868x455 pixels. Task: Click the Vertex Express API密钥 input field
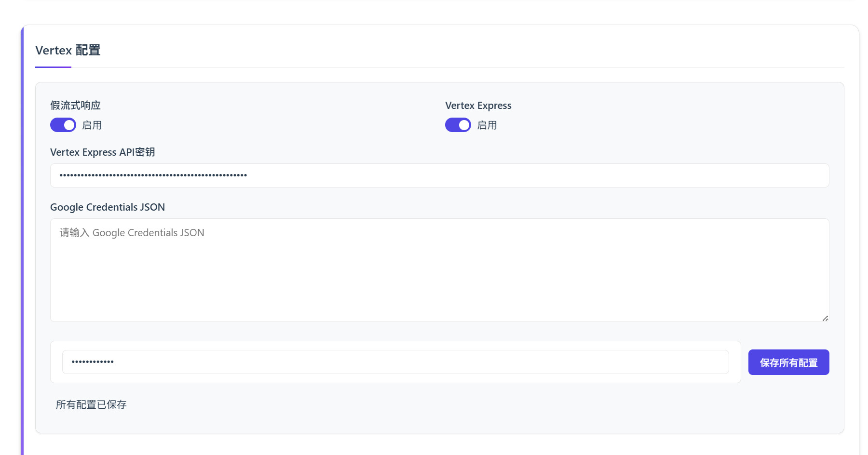[x=439, y=175]
